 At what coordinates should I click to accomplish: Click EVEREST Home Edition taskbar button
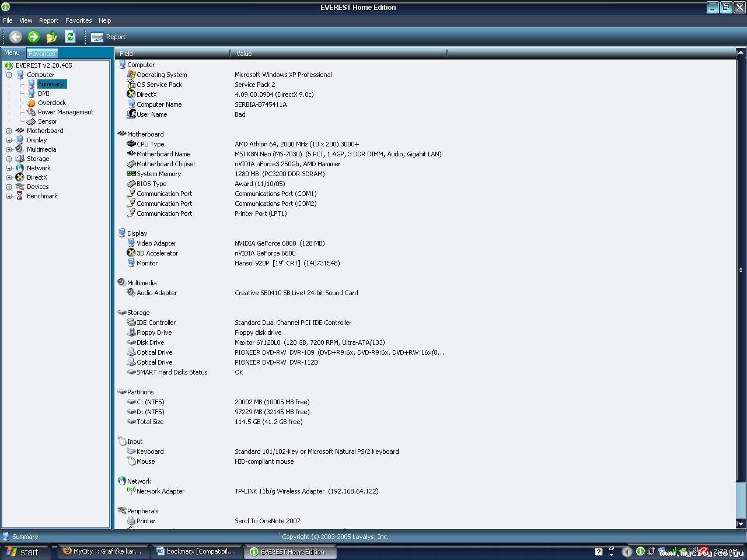pos(290,552)
